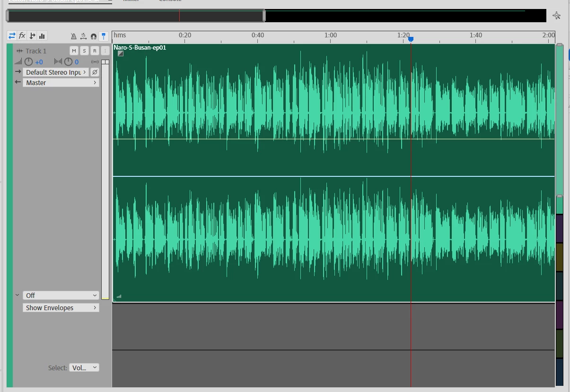570x392 pixels.
Task: Click the 0:40 mark on the time ruler
Action: click(x=258, y=35)
